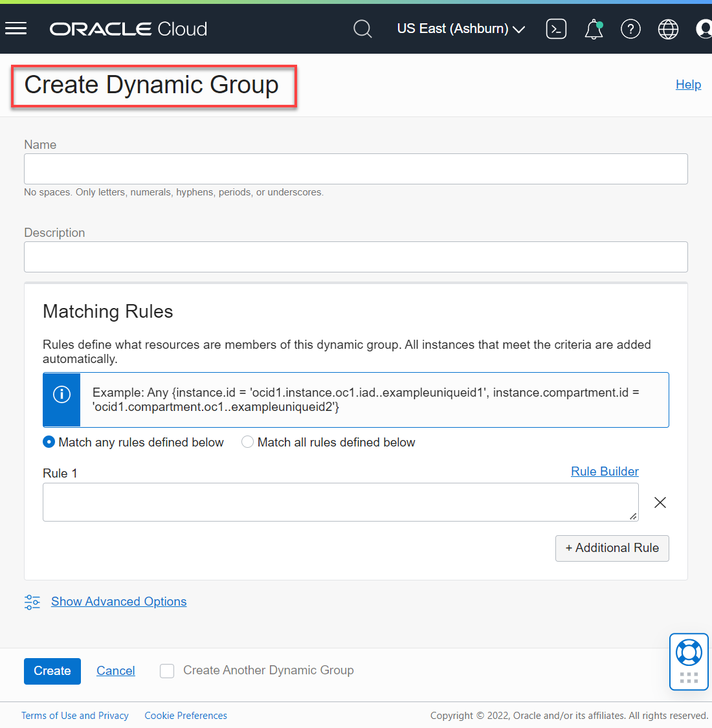Select Match all rules defined below

[x=247, y=442]
